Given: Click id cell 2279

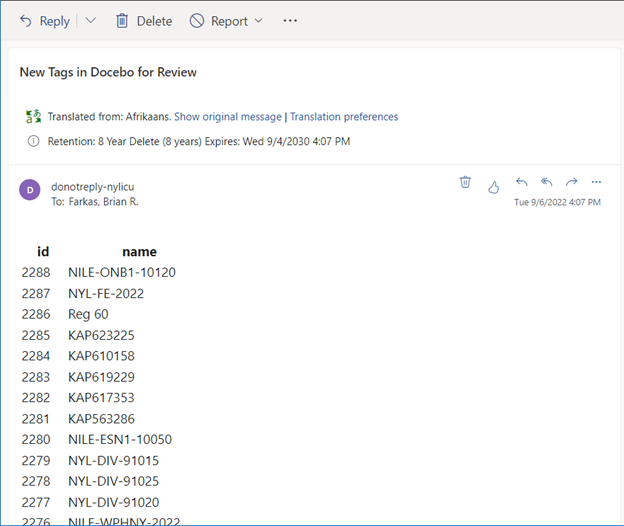Looking at the screenshot, I should (36, 461).
